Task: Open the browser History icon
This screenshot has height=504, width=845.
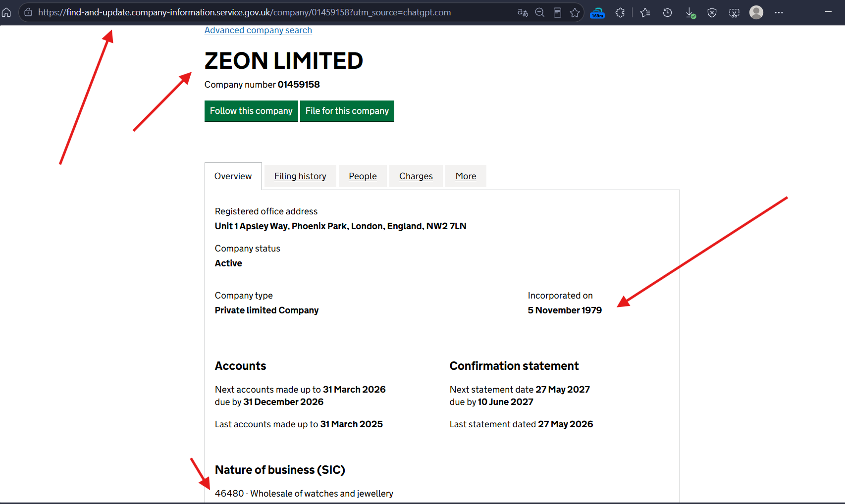Action: [667, 12]
